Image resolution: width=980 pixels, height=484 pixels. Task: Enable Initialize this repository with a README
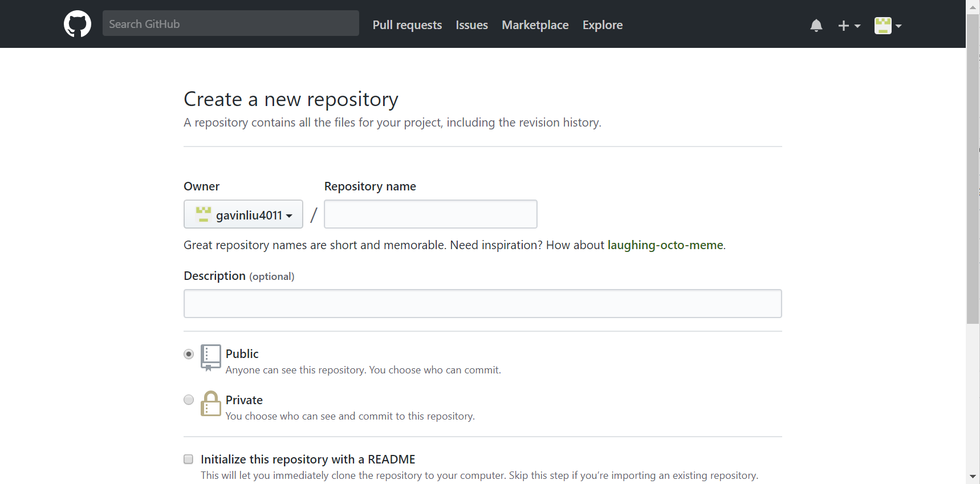tap(188, 459)
